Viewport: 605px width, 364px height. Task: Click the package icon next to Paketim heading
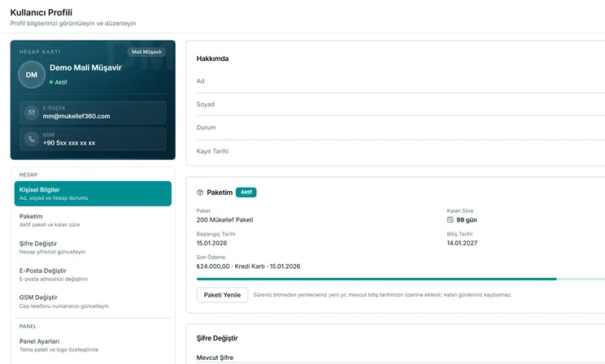click(x=200, y=193)
